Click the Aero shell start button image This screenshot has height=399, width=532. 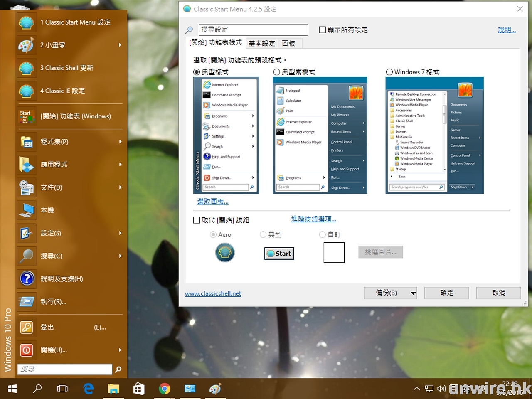point(225,252)
